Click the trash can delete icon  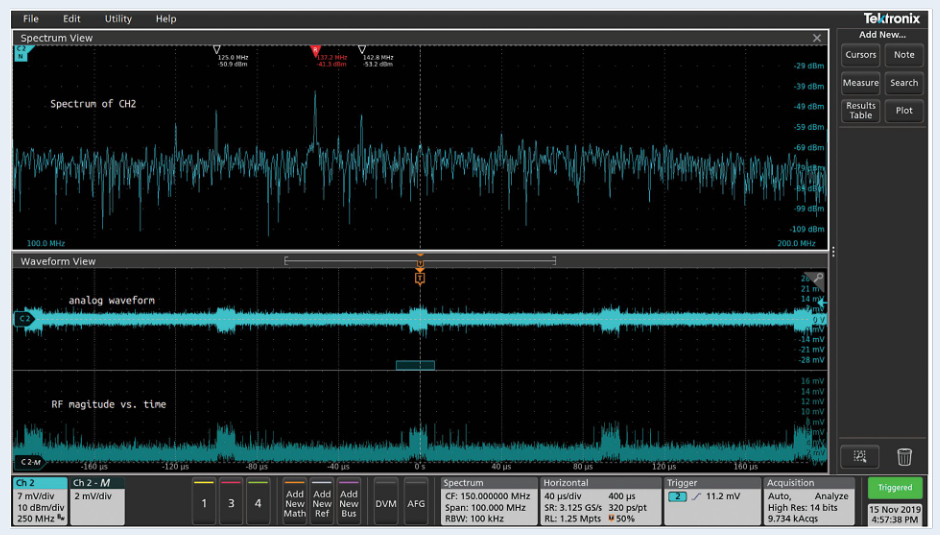pyautogui.click(x=904, y=457)
